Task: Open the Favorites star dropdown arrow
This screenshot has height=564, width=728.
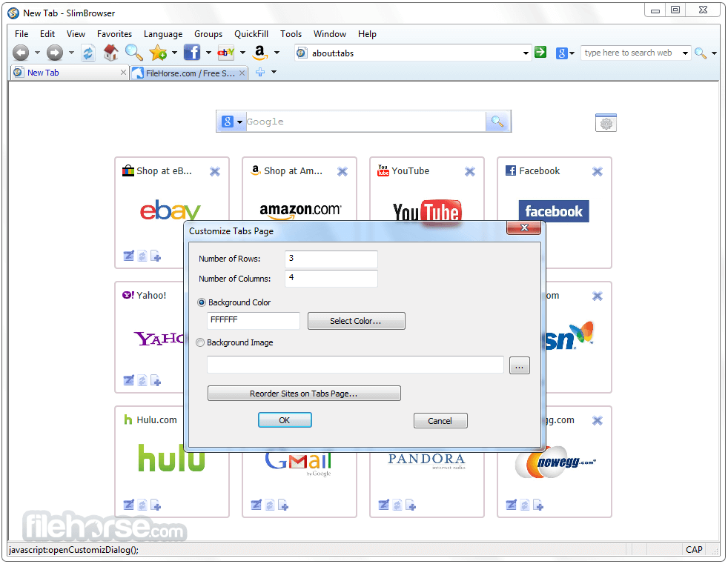Action: tap(174, 53)
